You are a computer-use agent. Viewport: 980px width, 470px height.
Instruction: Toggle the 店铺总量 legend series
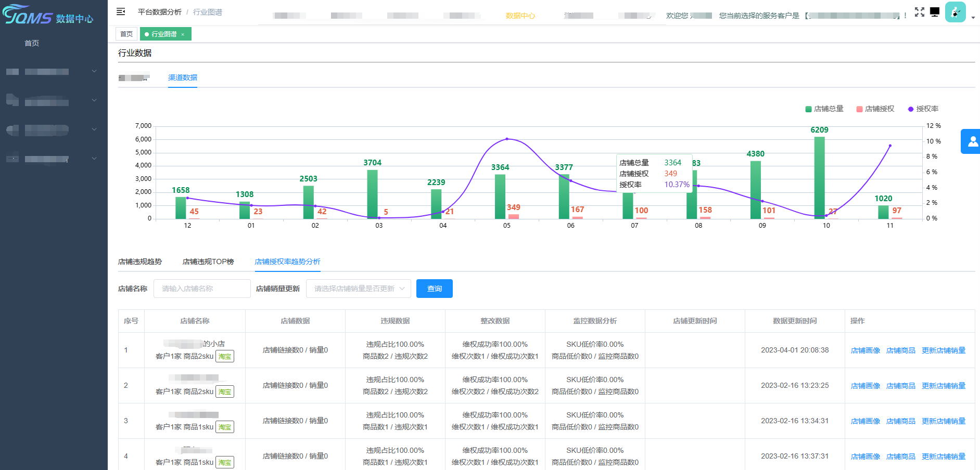tap(824, 109)
